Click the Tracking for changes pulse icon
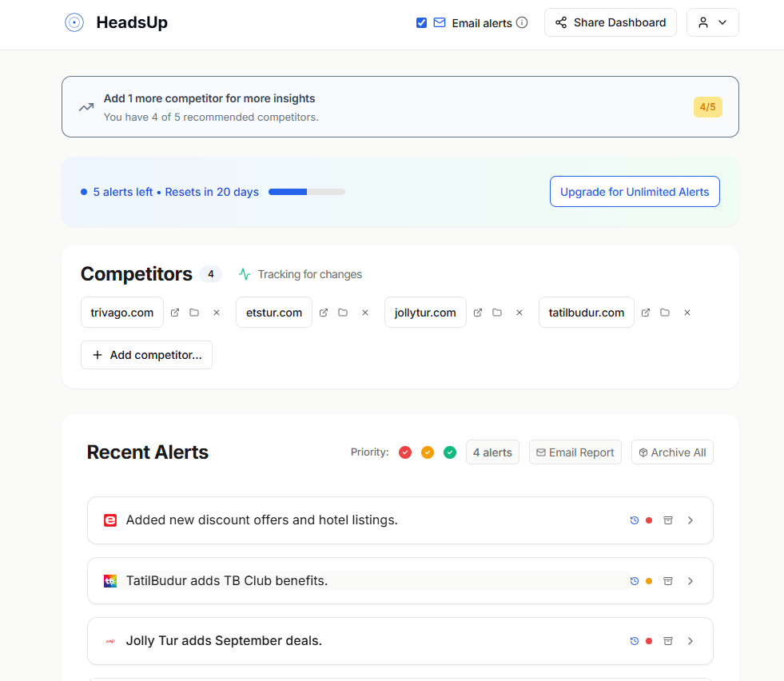Screen dimensions: 784x681 (245, 274)
